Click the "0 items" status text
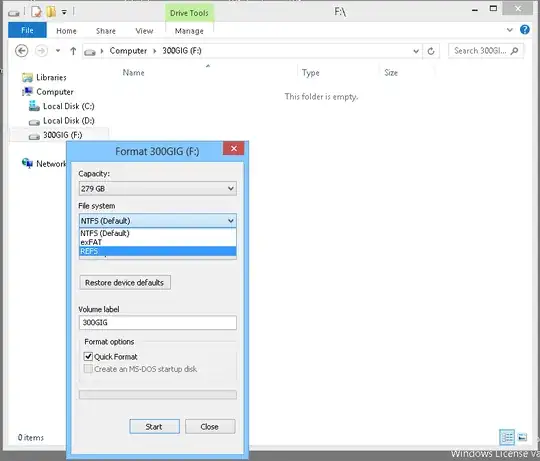The image size is (540, 461). point(31,437)
